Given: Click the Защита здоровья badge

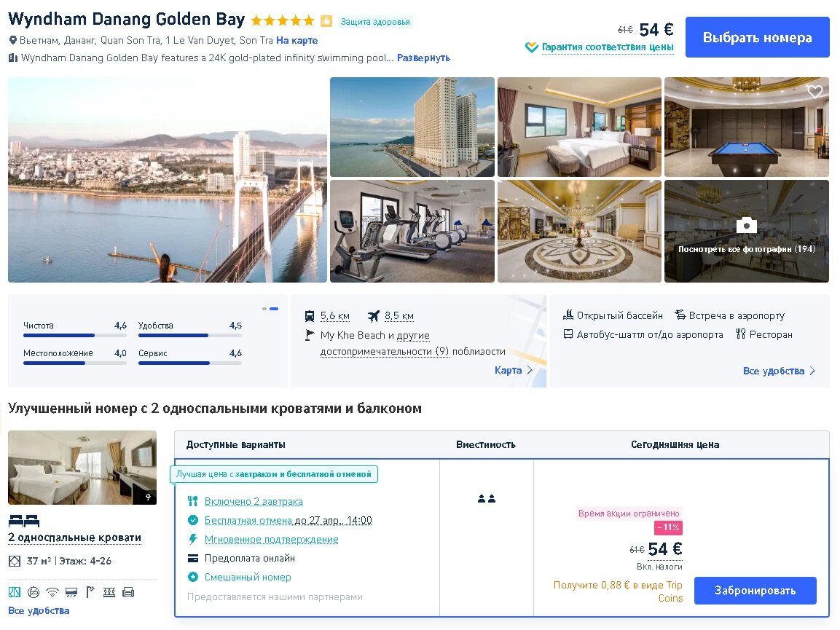Looking at the screenshot, I should pos(375,22).
